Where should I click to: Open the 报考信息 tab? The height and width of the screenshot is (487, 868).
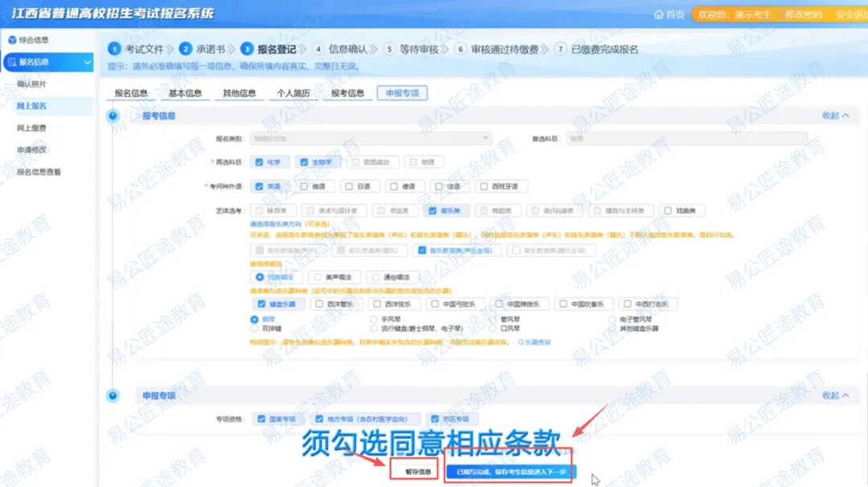pos(348,93)
